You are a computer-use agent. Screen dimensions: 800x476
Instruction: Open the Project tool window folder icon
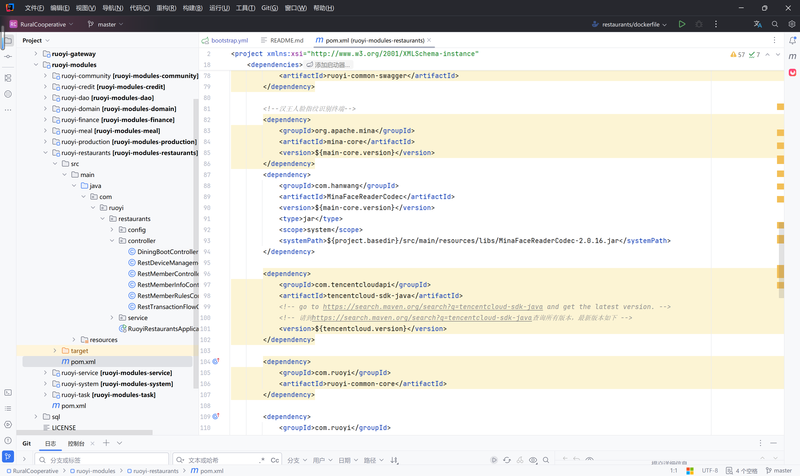8,40
